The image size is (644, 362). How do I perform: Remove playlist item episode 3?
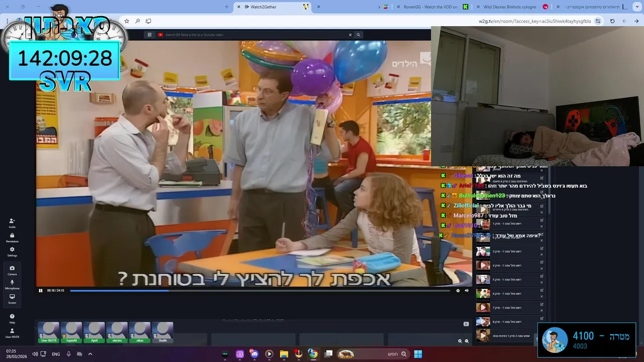pos(542,254)
